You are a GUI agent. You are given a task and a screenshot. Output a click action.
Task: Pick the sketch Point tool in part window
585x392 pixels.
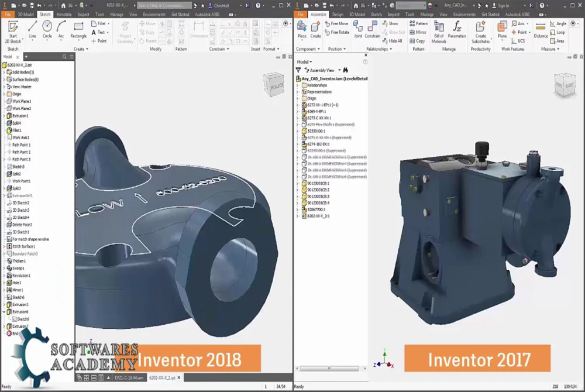99,41
